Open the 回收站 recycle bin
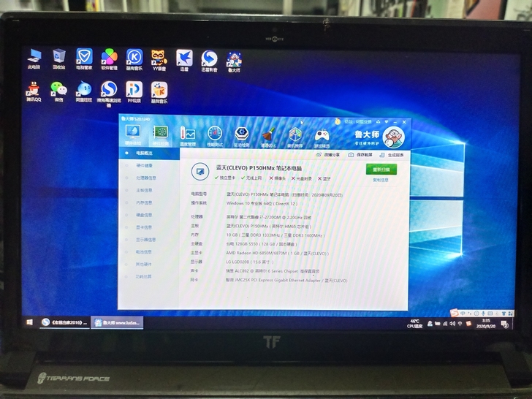 tap(59, 58)
